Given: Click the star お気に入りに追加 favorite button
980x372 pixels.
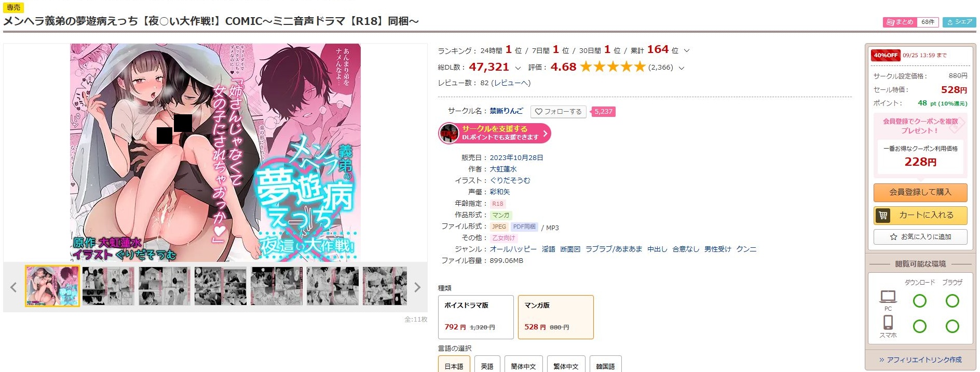Looking at the screenshot, I should pyautogui.click(x=920, y=237).
